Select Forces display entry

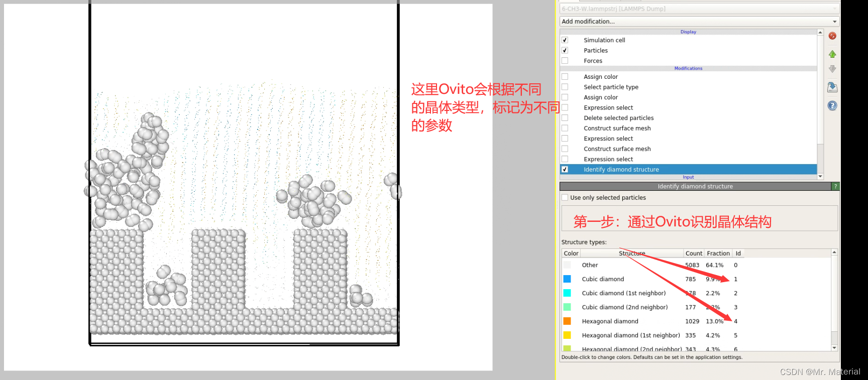pyautogui.click(x=593, y=61)
